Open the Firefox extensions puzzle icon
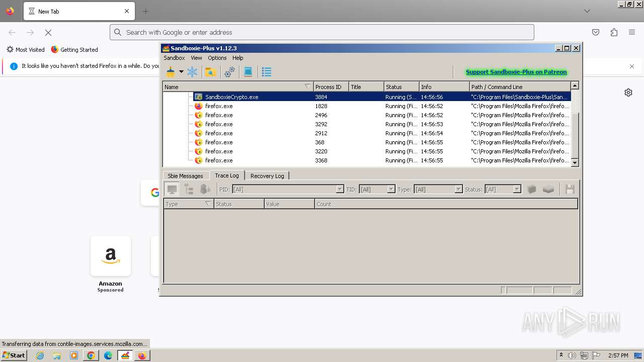Screen dimensions: 644x362 point(614,32)
